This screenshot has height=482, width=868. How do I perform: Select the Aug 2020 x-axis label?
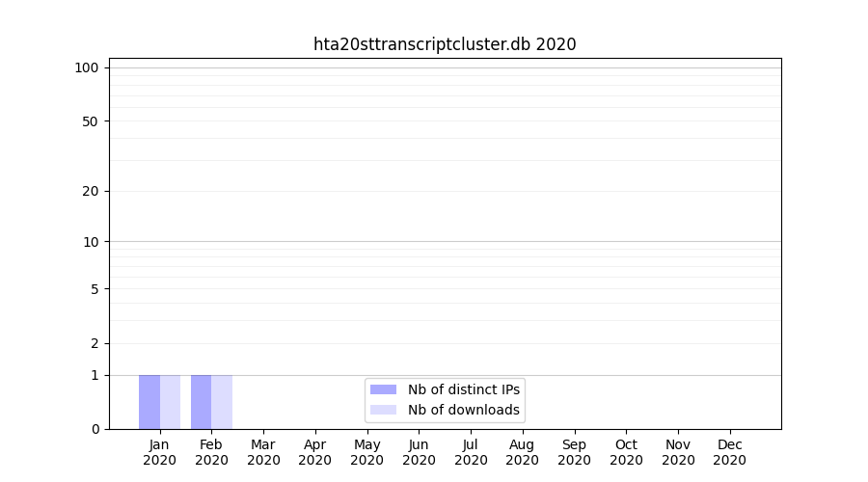click(522, 452)
